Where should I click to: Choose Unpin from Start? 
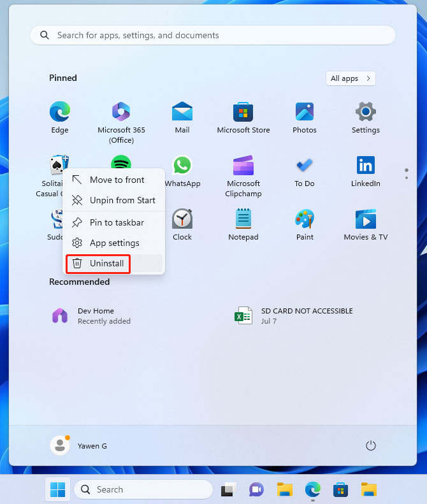tap(114, 200)
